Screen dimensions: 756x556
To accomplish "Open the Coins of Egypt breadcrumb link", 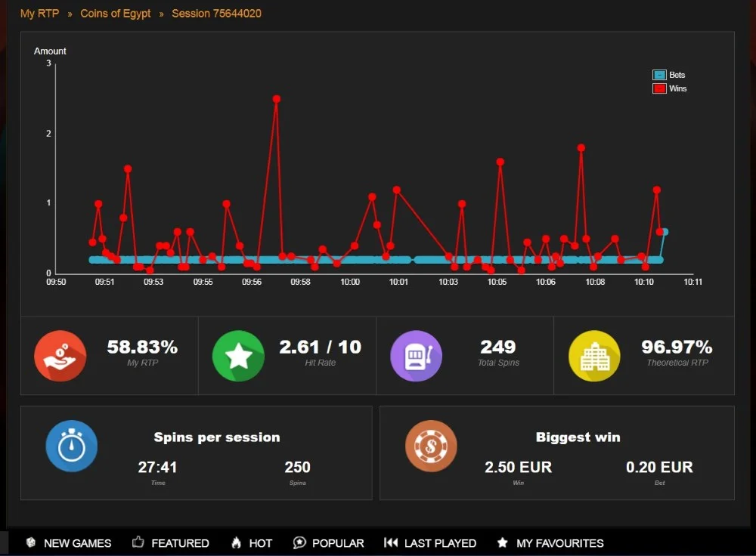I will 116,14.
